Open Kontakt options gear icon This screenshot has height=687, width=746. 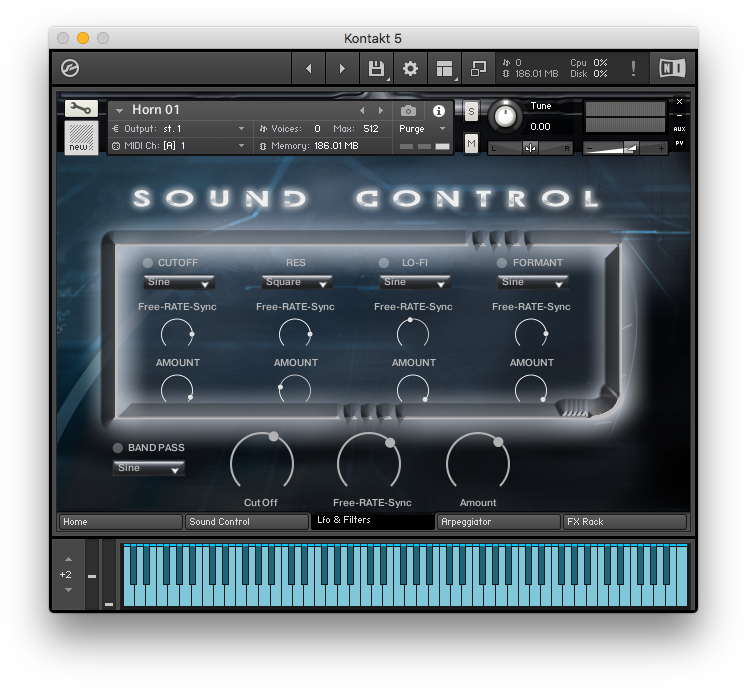point(410,68)
